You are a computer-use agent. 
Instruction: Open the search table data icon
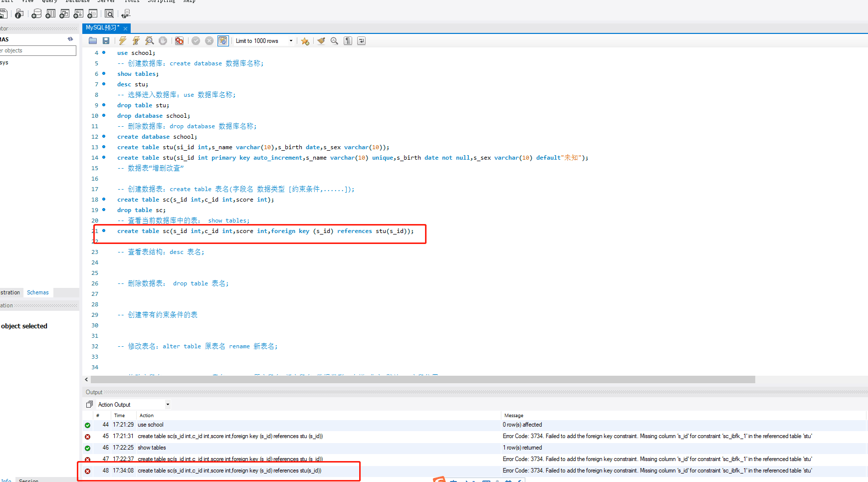(x=109, y=13)
